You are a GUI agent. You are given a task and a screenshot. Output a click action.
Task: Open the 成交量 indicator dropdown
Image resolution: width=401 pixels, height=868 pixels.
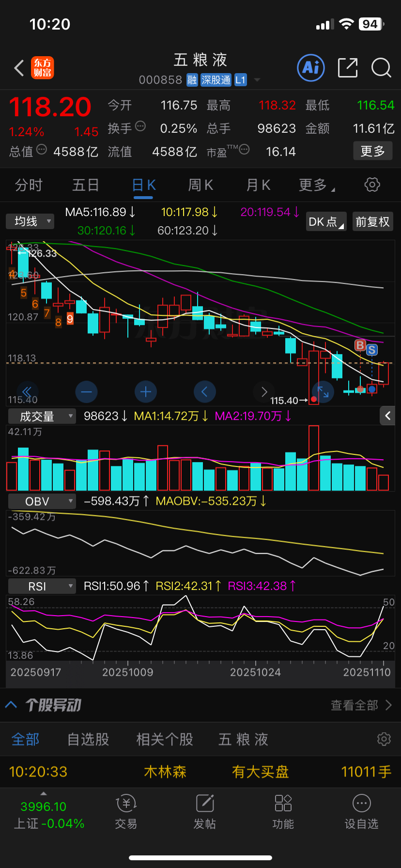[42, 416]
